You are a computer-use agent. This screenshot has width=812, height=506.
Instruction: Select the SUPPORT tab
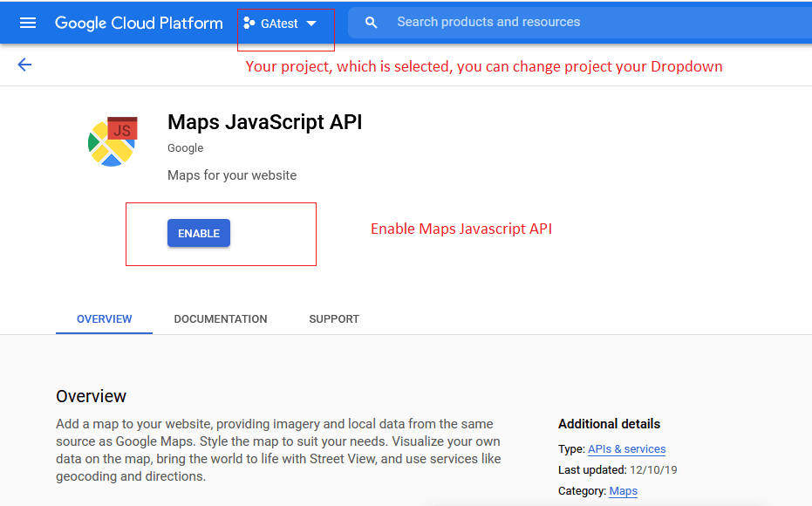pyautogui.click(x=334, y=319)
